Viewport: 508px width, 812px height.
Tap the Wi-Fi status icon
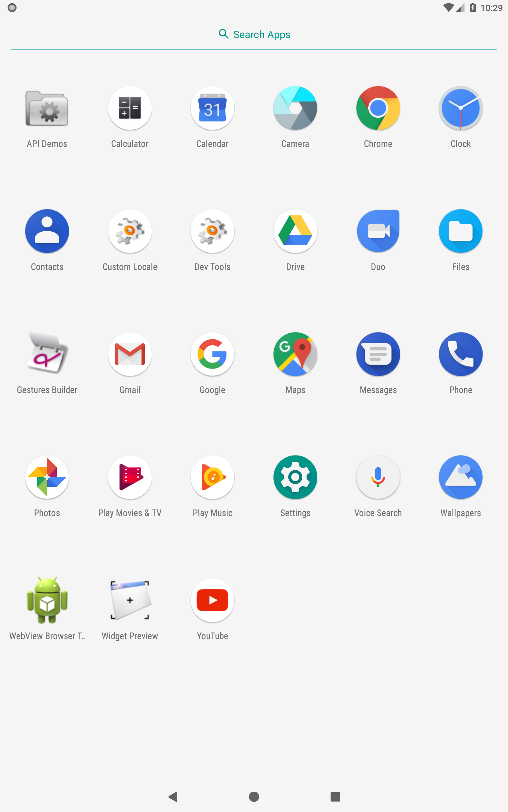tap(449, 8)
